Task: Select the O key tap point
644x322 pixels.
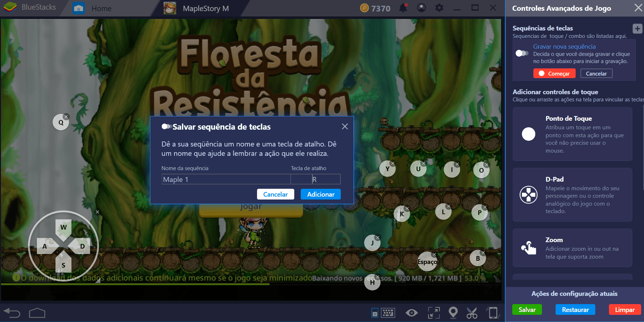Action: [x=481, y=170]
